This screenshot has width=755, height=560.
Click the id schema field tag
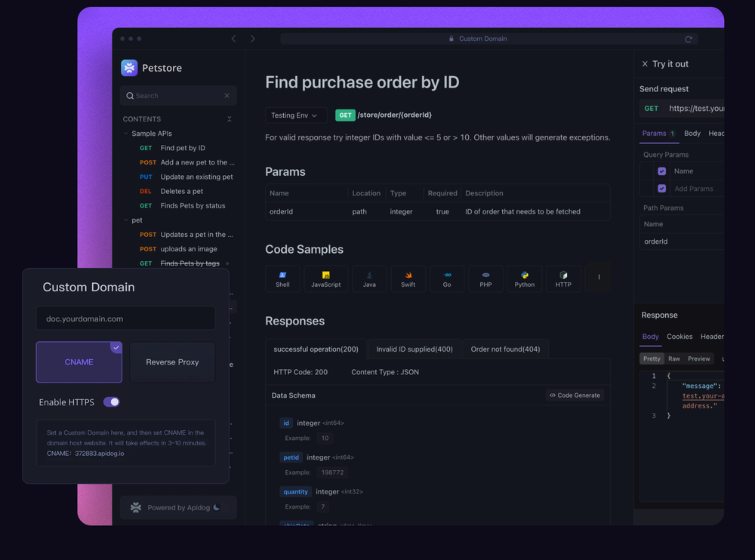pos(286,423)
